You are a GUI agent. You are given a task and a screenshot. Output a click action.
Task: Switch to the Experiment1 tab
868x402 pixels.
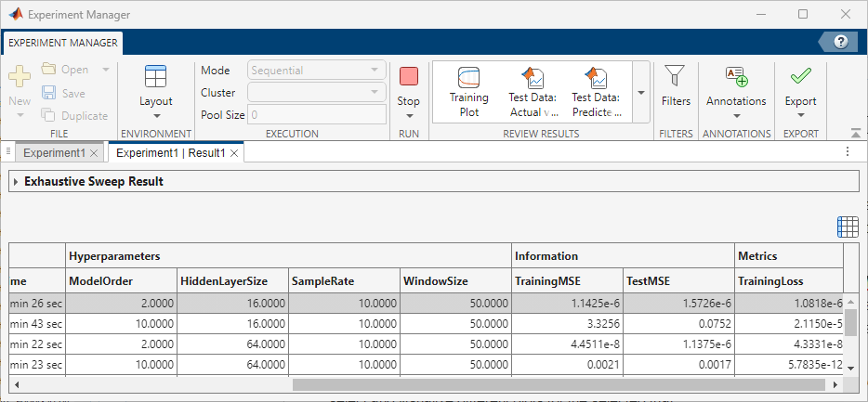pyautogui.click(x=54, y=154)
